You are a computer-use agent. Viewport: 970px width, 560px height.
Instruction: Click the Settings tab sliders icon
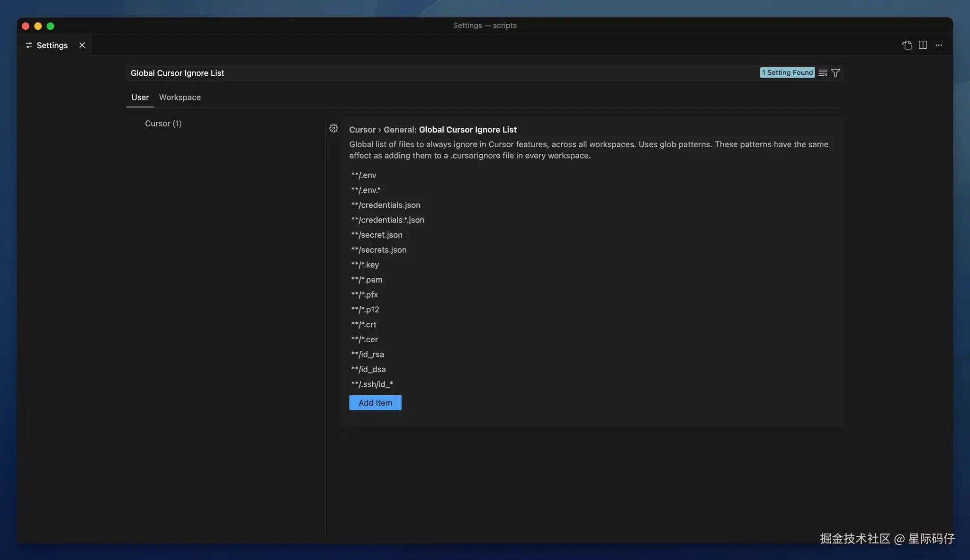[x=29, y=45]
